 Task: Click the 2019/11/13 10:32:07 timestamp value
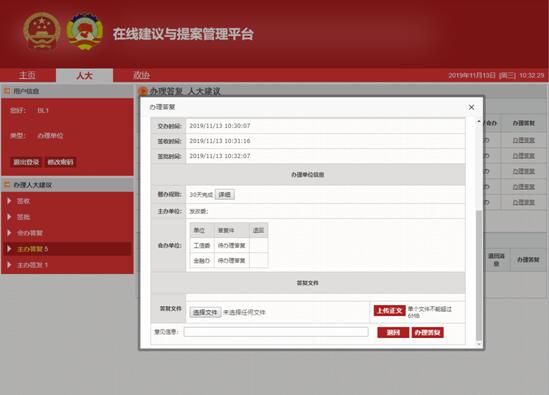[220, 156]
